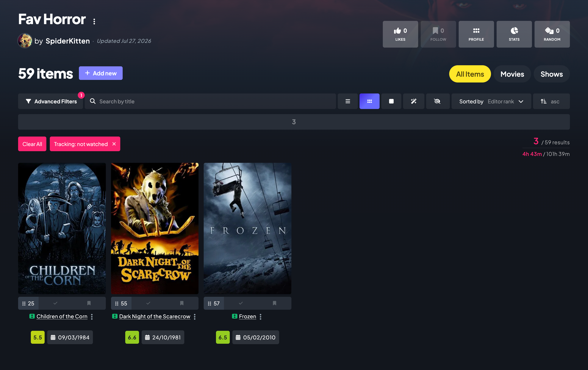The height and width of the screenshot is (370, 588).
Task: Open the Sorted by Editor rank dropdown
Action: 491,101
